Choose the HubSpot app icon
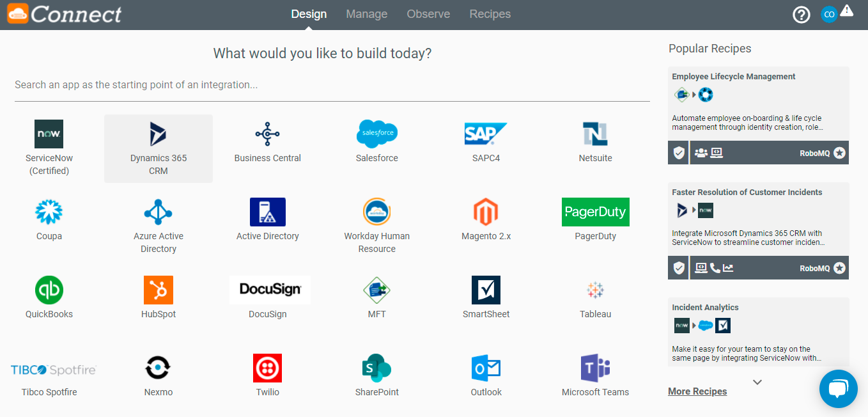Viewport: 868px width, 417px height. [158, 290]
